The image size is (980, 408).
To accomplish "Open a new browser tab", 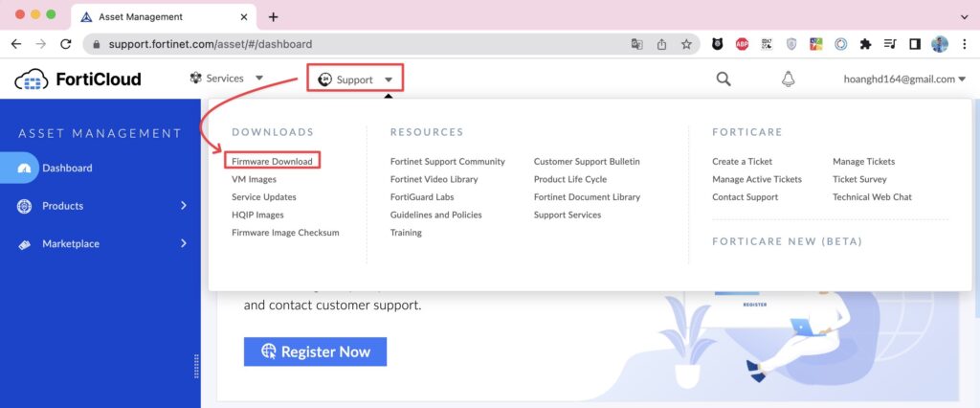I will point(273,17).
